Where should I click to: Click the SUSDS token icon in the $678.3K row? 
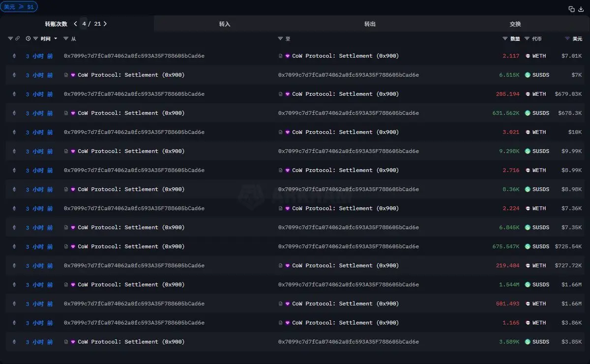[x=528, y=113]
